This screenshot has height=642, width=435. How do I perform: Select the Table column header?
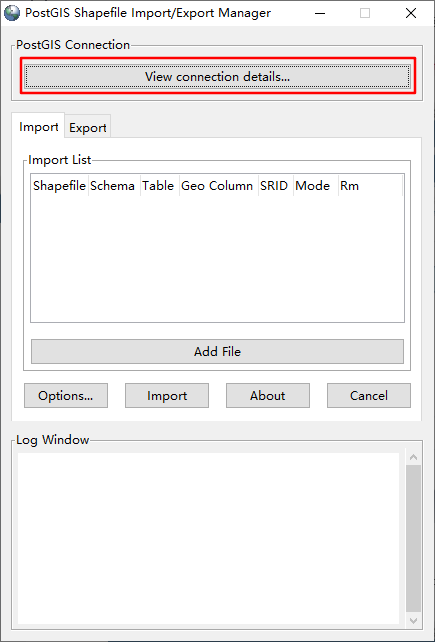coord(160,186)
